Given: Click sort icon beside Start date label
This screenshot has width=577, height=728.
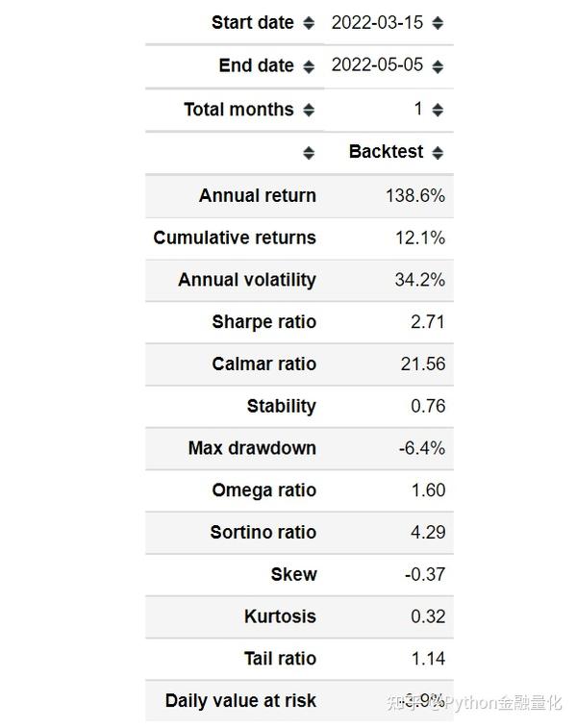Looking at the screenshot, I should coord(309,23).
